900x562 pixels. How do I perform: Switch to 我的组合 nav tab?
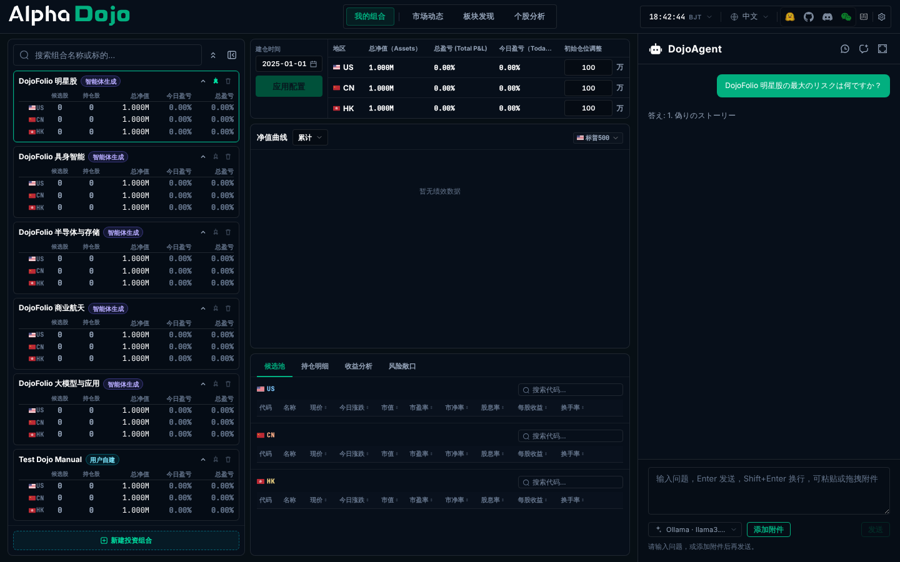coord(370,17)
